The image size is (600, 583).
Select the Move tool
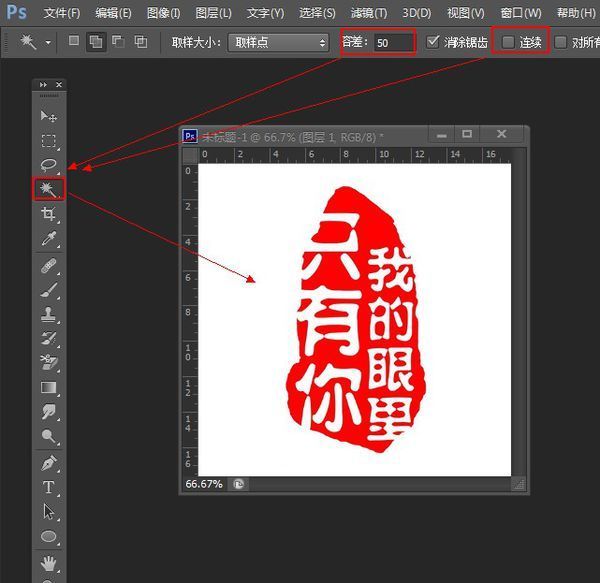48,117
